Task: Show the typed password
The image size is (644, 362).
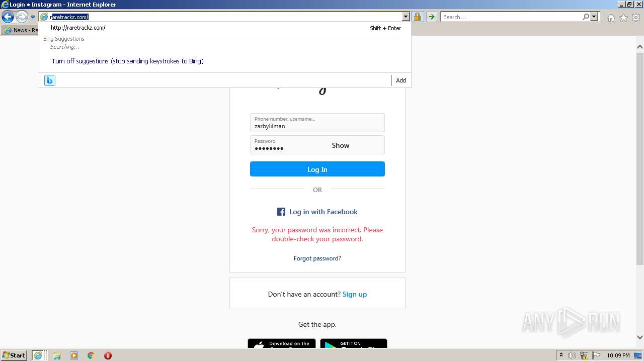Action: coord(341,145)
